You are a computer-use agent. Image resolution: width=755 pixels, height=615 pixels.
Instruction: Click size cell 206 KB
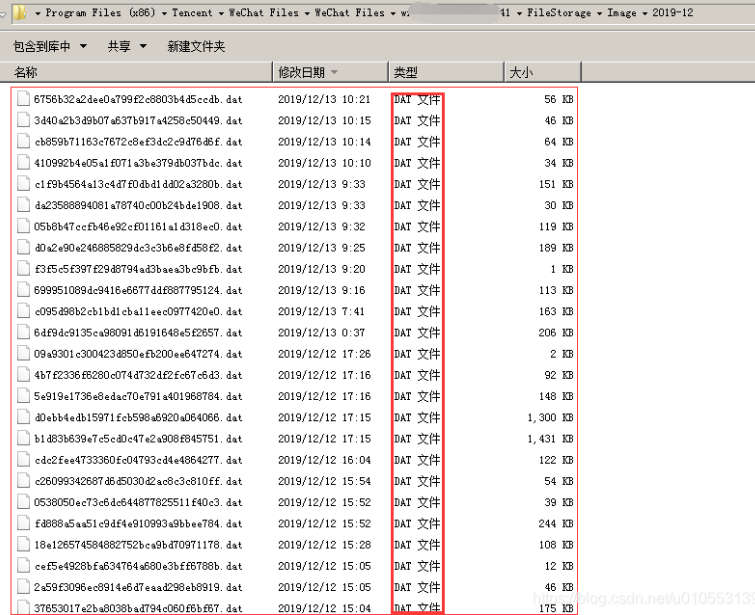tap(556, 332)
